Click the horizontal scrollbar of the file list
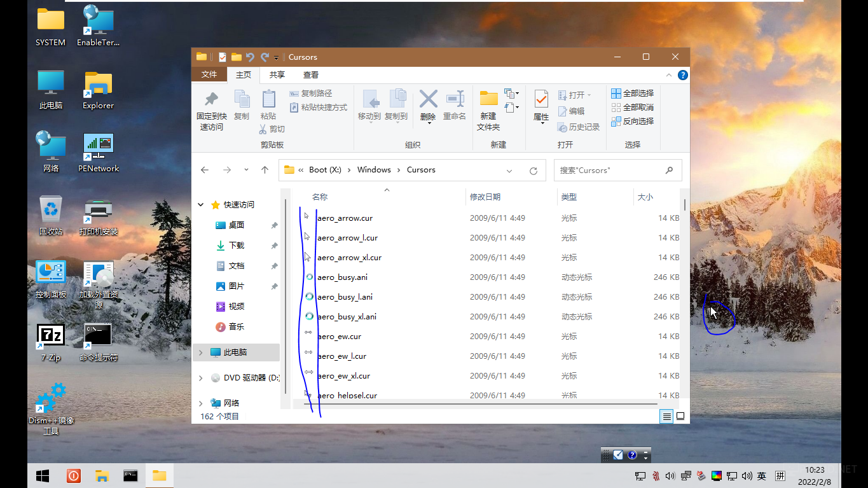Image resolution: width=868 pixels, height=488 pixels. coord(480,403)
